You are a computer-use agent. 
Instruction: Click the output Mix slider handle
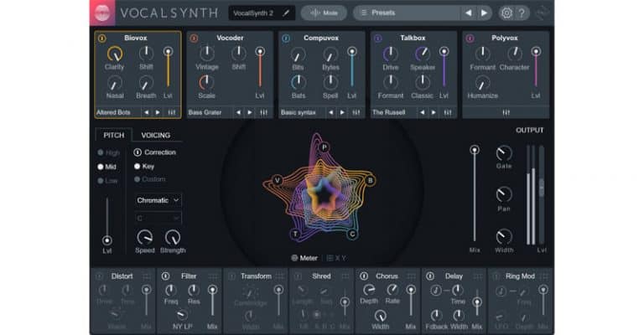pos(475,150)
